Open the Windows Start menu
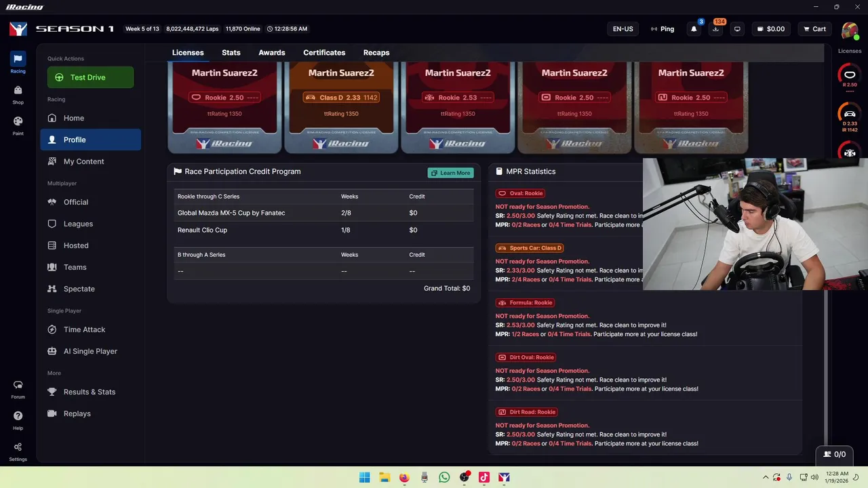This screenshot has width=868, height=488. (364, 477)
